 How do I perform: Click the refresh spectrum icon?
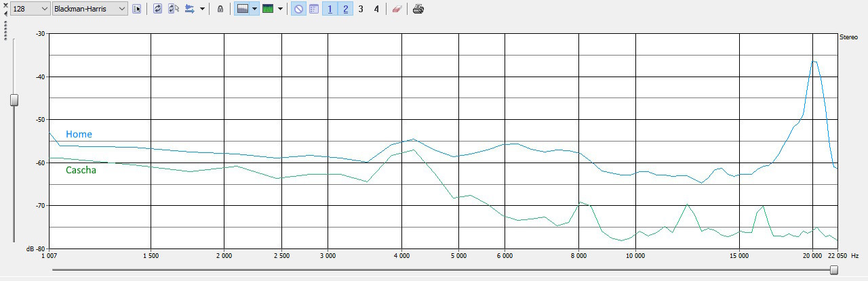pos(158,9)
